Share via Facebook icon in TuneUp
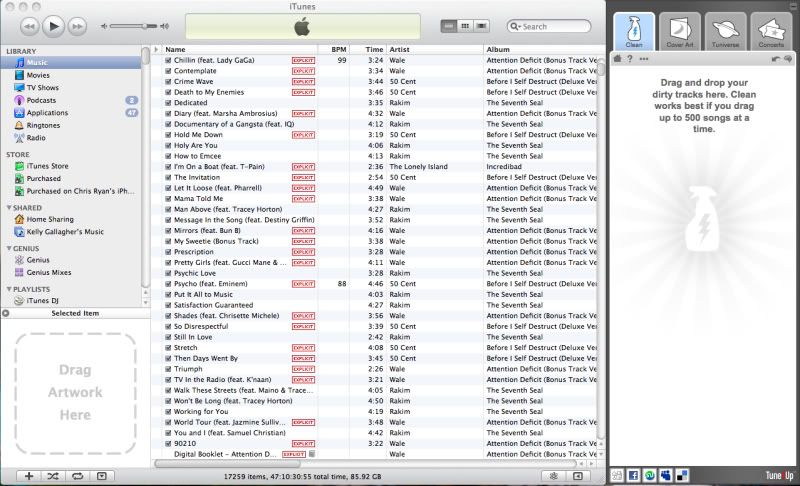 633,476
